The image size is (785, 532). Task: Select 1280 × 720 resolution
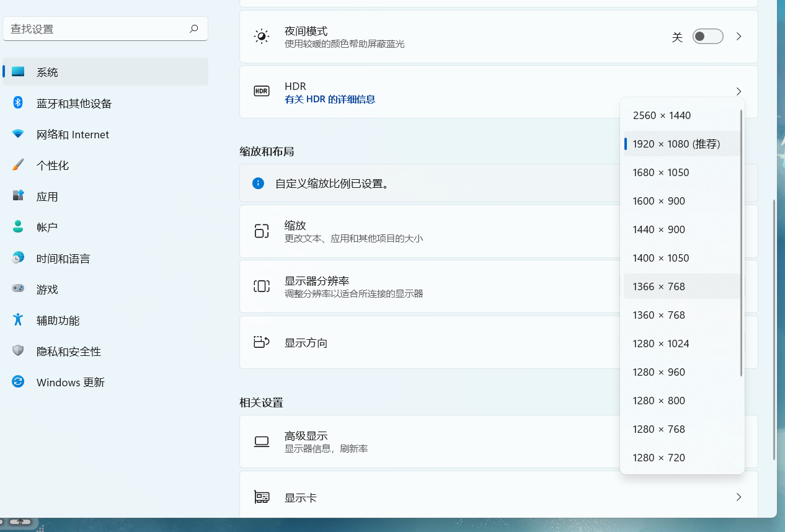(x=682, y=458)
